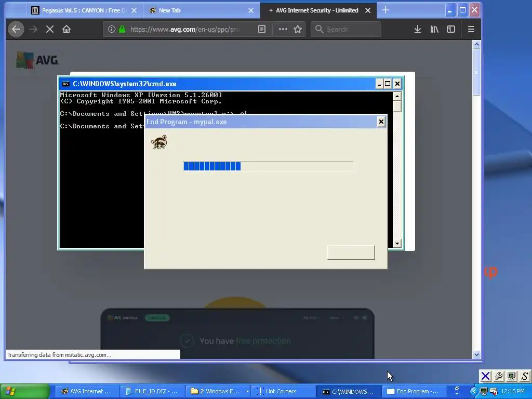Image resolution: width=532 pixels, height=399 pixels.
Task: Click the avg.com URL in the address bar
Action: click(185, 29)
